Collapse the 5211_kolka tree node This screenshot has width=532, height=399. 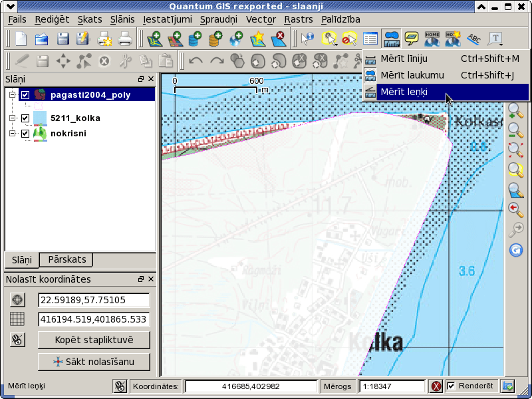click(13, 118)
